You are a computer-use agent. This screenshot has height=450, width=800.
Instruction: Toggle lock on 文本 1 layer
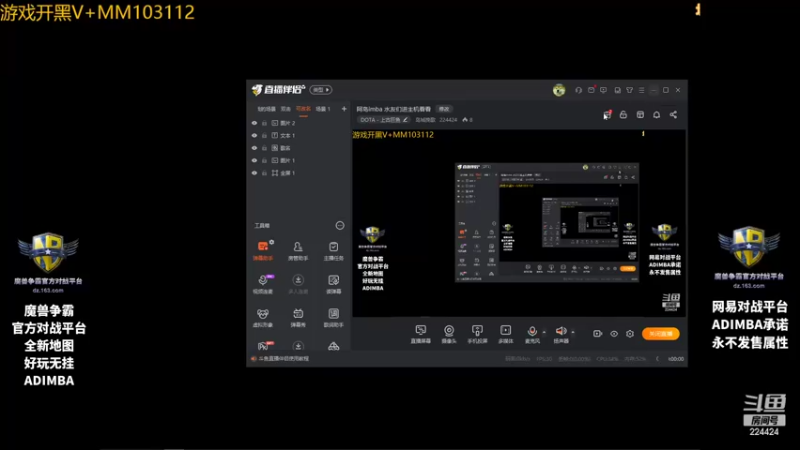pos(264,136)
